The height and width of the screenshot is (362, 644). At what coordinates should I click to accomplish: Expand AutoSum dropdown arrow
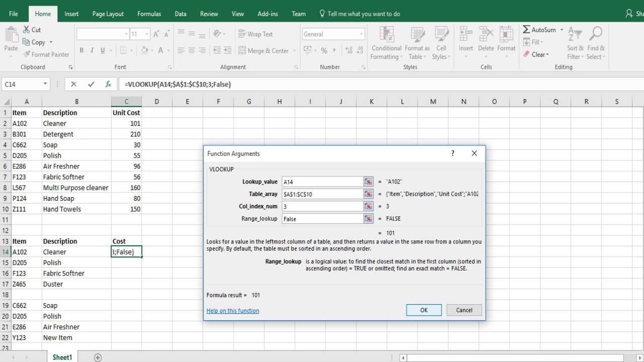pos(562,30)
